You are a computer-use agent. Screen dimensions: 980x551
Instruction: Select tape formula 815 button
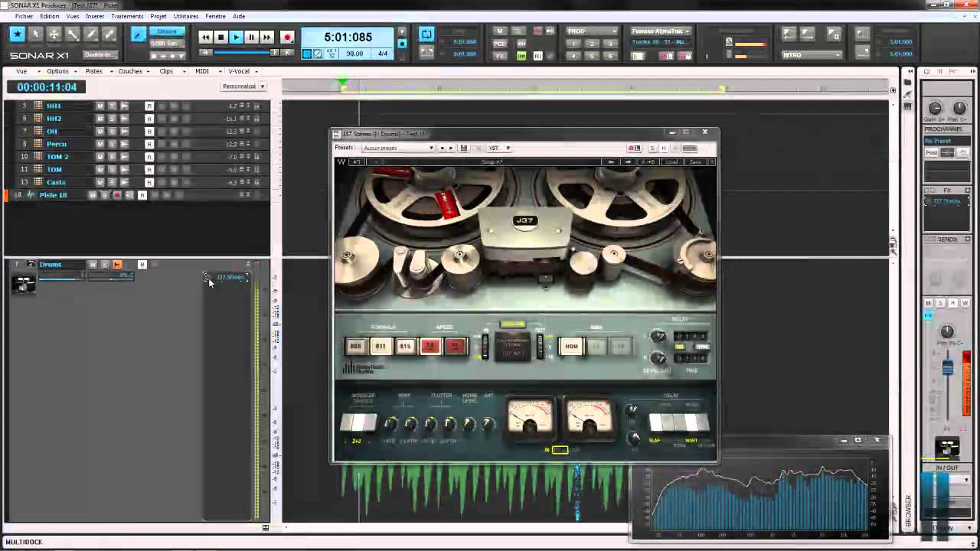click(405, 347)
